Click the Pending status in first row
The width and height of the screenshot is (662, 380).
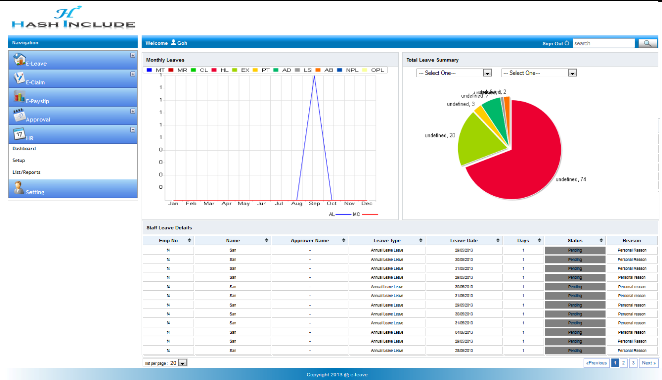(575, 250)
